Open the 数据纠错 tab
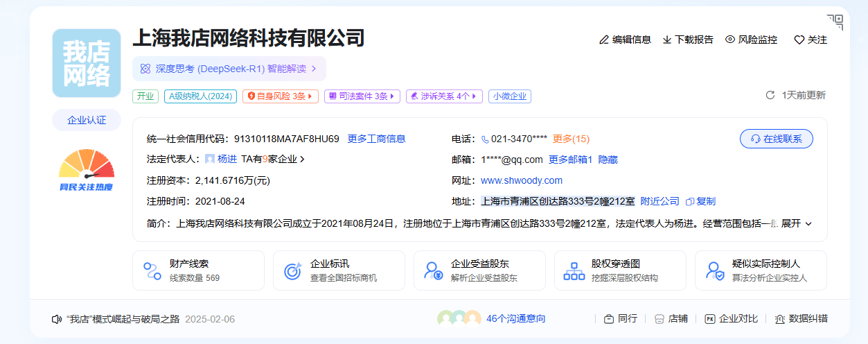868x344 pixels. click(x=801, y=318)
